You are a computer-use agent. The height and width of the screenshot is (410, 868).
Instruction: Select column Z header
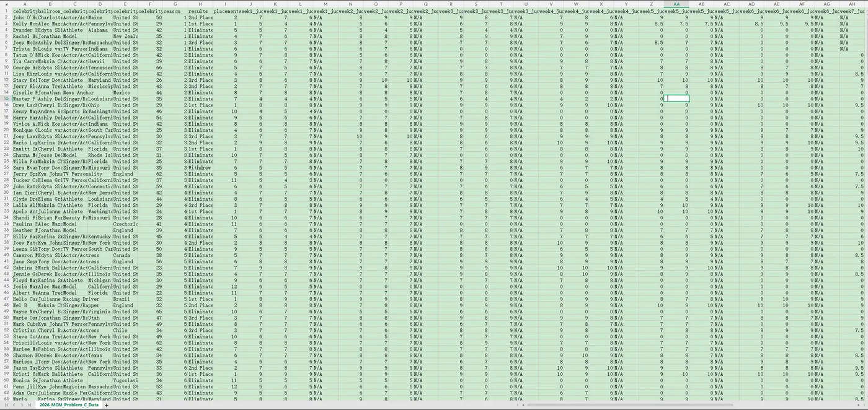pos(652,4)
